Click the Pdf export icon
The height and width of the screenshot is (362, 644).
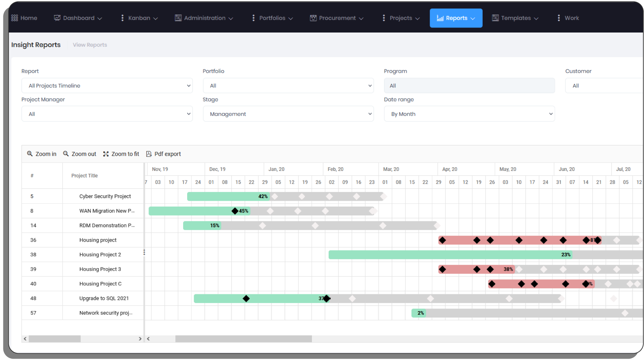pyautogui.click(x=149, y=154)
